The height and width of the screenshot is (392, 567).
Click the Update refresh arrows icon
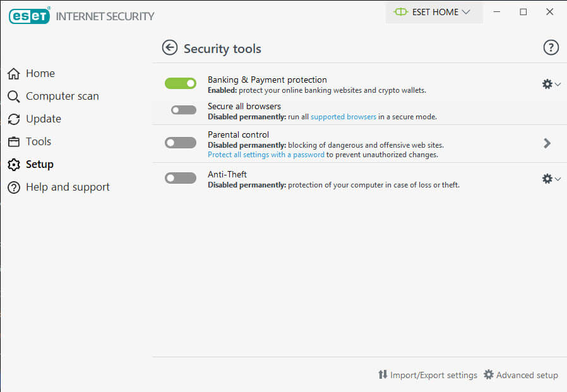[x=14, y=119]
